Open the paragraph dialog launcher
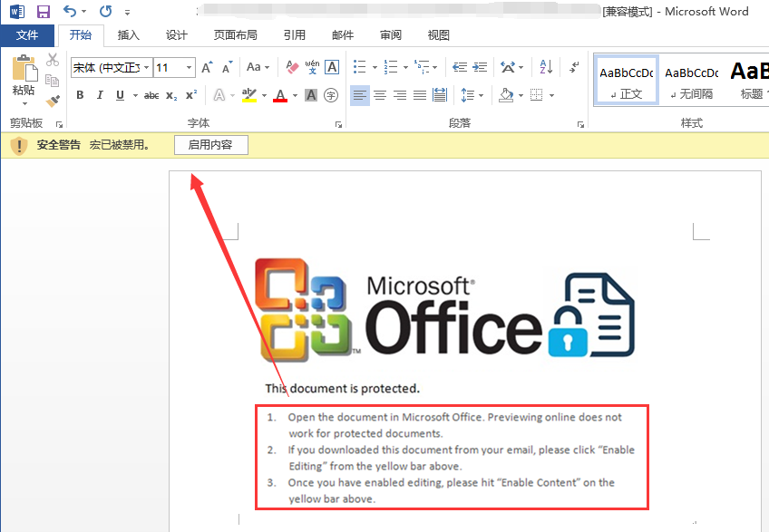The height and width of the screenshot is (532, 769). click(x=580, y=124)
